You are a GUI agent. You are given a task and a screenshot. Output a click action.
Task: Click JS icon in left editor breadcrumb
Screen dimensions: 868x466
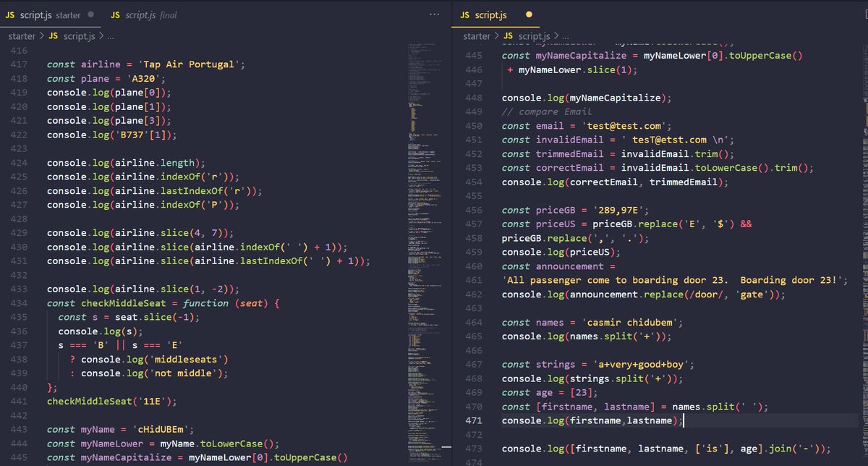(x=54, y=35)
